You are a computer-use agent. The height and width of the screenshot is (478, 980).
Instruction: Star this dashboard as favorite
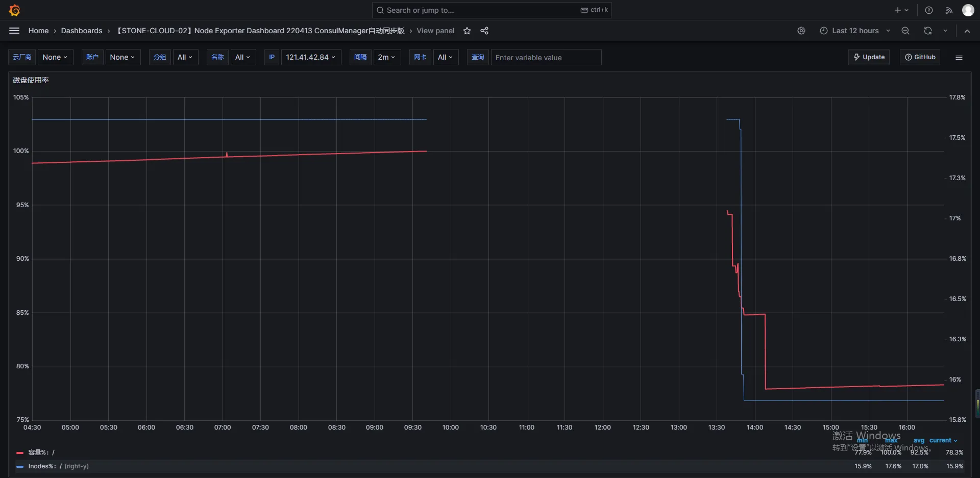pos(467,31)
